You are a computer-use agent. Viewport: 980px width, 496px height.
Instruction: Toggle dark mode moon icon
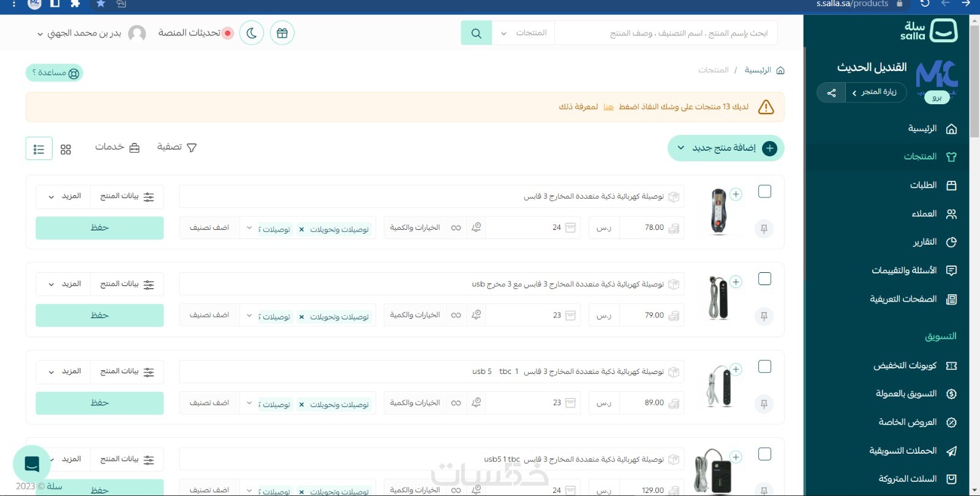click(x=252, y=33)
